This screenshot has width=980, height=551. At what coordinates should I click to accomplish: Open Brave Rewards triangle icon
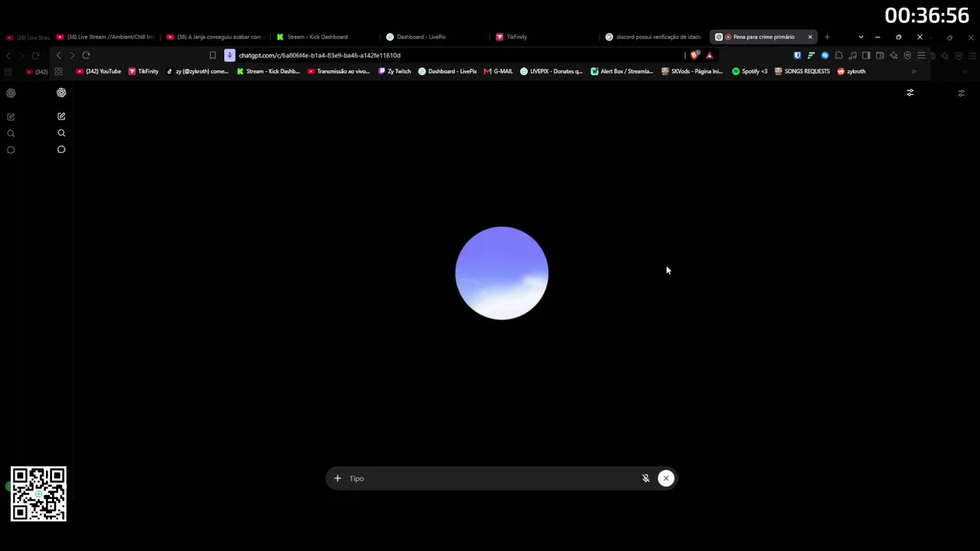[710, 55]
